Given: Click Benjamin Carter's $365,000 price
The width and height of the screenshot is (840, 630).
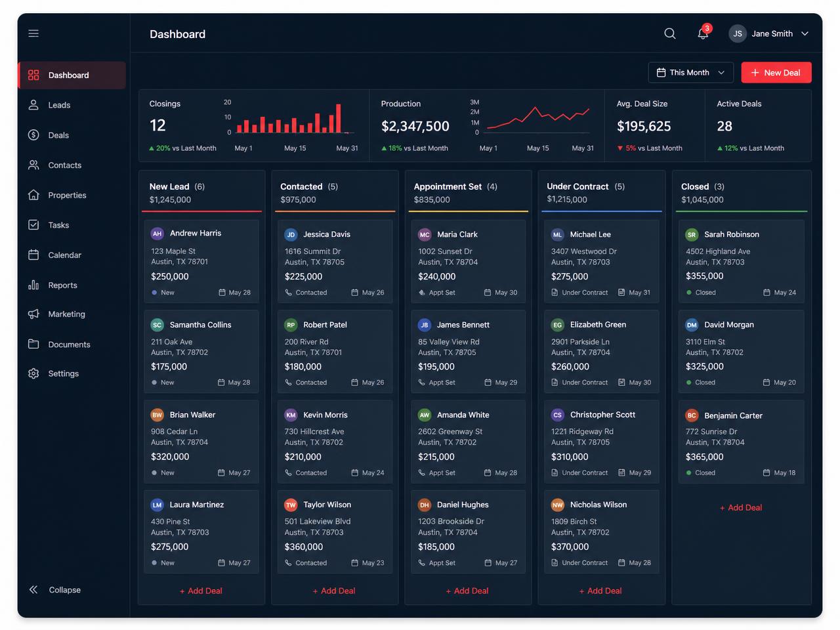Looking at the screenshot, I should 705,457.
